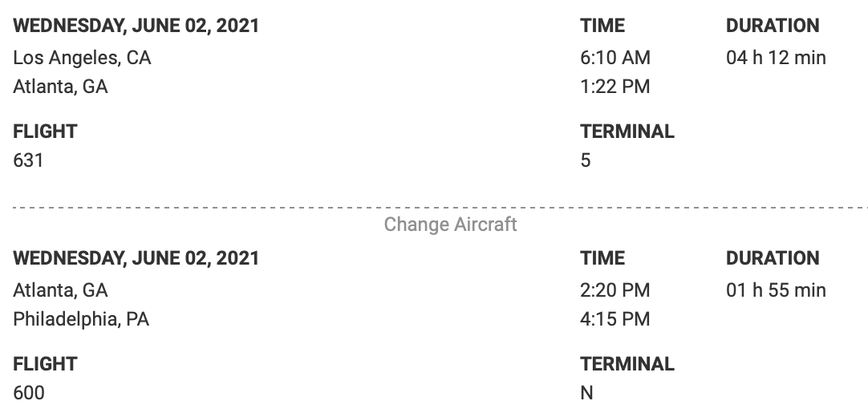The width and height of the screenshot is (868, 417).
Task: Click the 6:10 AM departure time
Action: pos(615,58)
